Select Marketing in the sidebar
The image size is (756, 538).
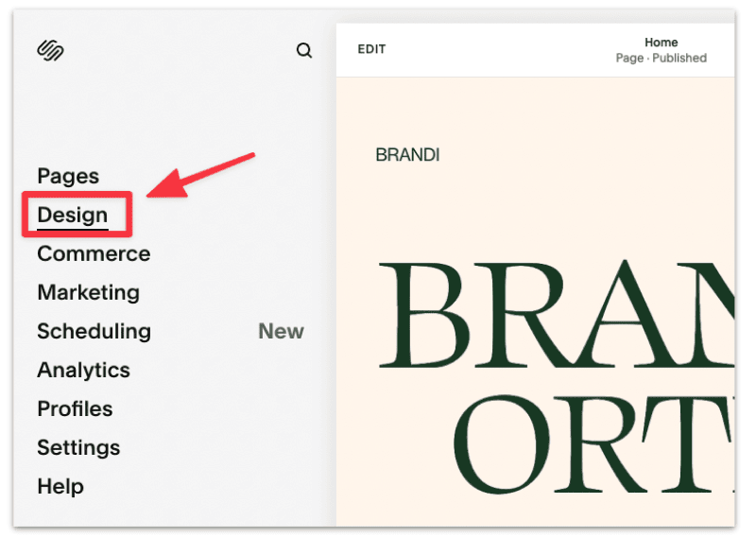pos(88,292)
